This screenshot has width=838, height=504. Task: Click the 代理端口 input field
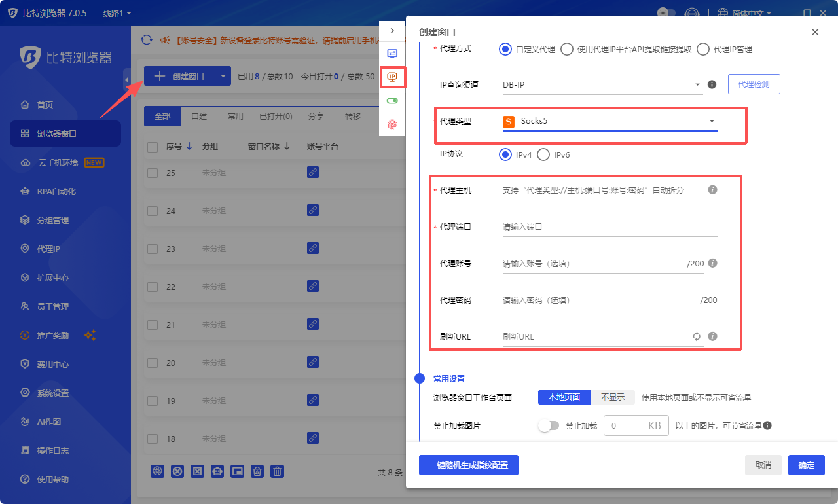610,227
